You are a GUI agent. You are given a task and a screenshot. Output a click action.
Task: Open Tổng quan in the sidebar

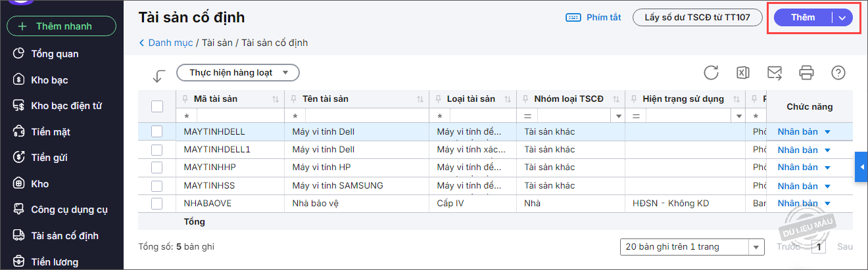[x=55, y=54]
